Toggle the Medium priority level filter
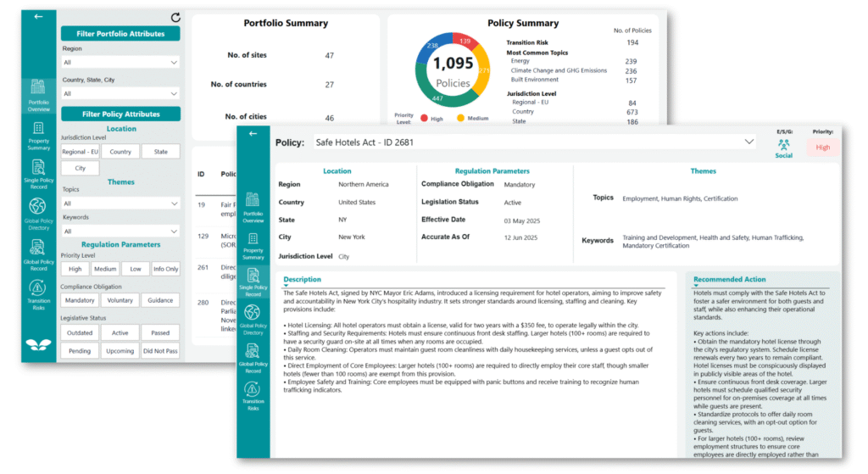 click(x=105, y=269)
